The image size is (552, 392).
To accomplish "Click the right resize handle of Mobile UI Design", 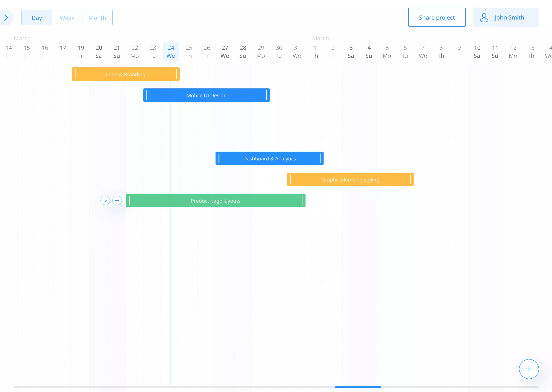I will click(x=266, y=95).
